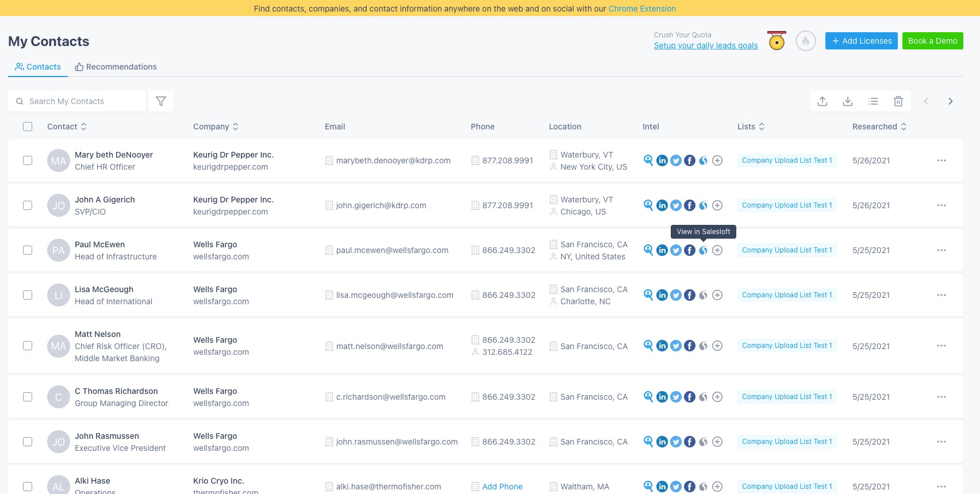Click the Add Licenses button
The width and height of the screenshot is (980, 494).
coord(862,41)
